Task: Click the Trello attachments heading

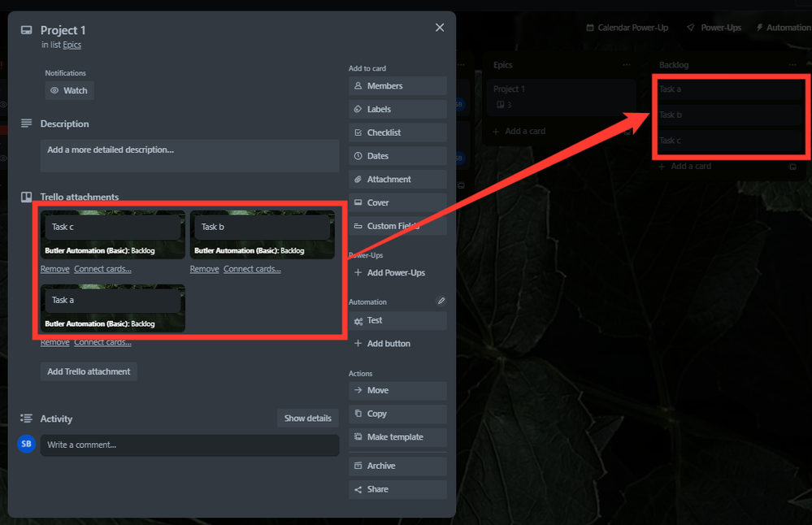Action: click(x=79, y=197)
